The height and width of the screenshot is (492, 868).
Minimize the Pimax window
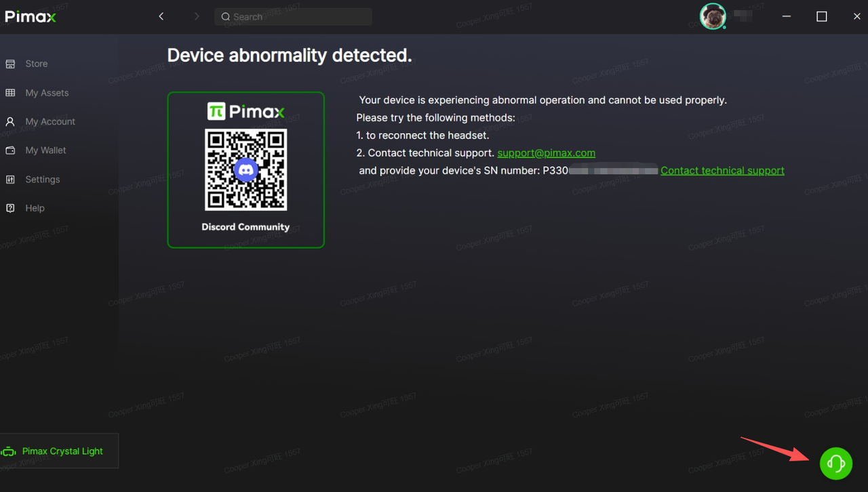click(x=787, y=16)
